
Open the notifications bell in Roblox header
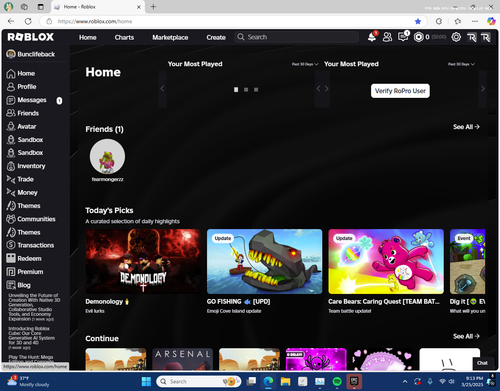click(372, 37)
